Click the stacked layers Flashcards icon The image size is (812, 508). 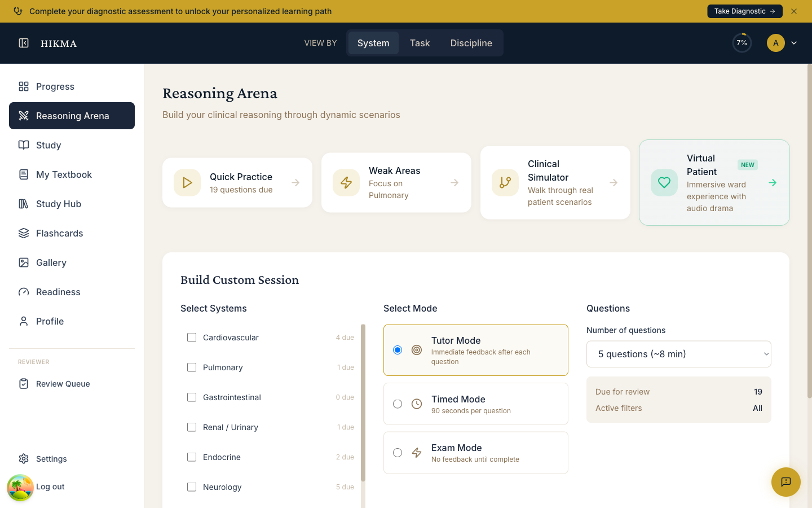[24, 233]
